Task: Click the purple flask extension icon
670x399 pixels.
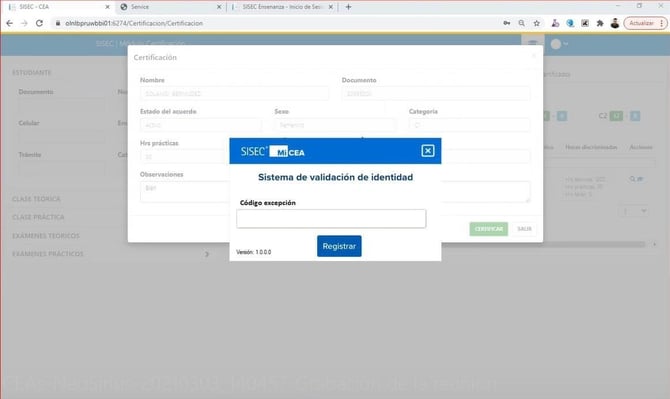Action: (x=555, y=23)
